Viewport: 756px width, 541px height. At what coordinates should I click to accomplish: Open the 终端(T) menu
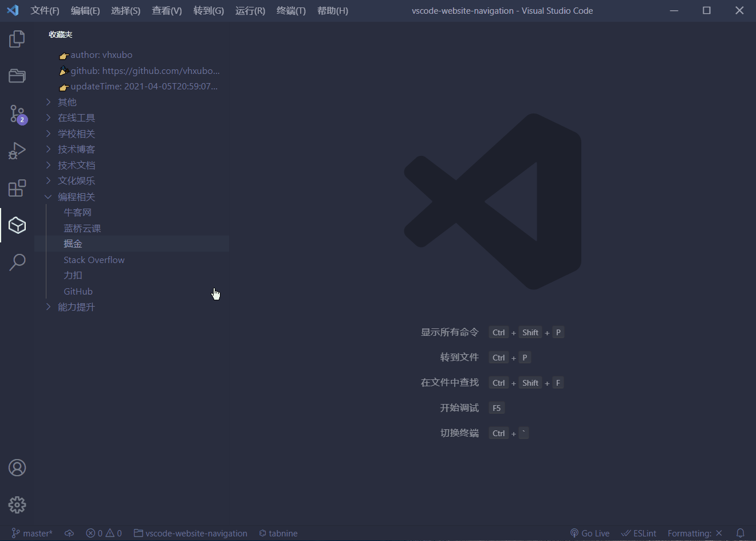[291, 11]
